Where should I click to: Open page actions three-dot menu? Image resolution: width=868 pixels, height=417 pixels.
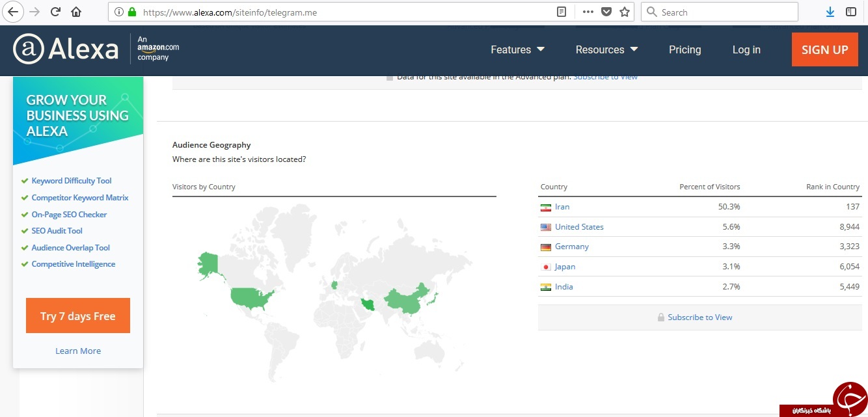click(x=588, y=12)
